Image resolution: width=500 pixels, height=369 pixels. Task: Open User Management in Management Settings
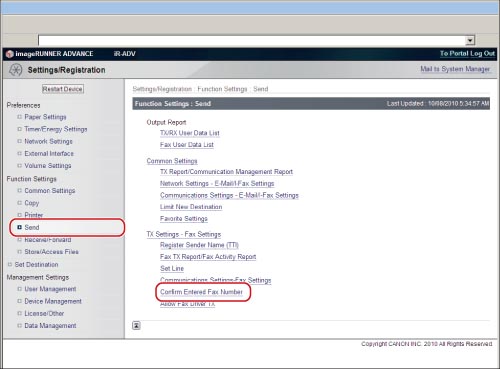click(50, 289)
